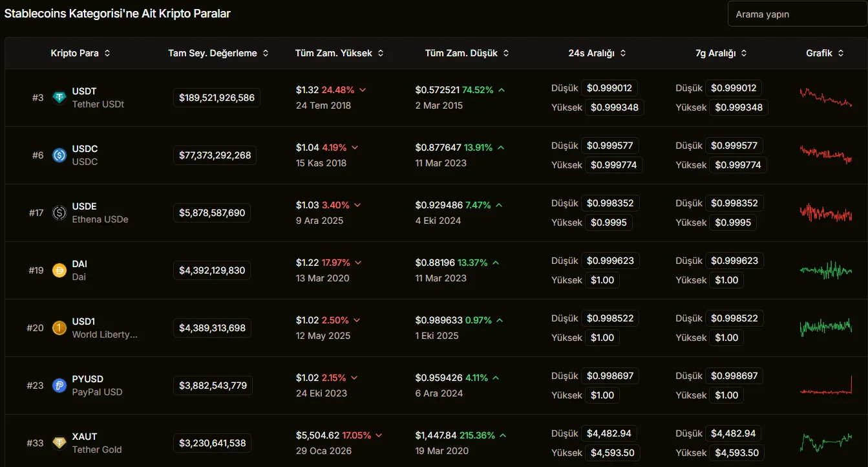Viewport: 868px width, 467px height.
Task: Sort by Tüm Zam. Düşük column
Action: point(467,53)
